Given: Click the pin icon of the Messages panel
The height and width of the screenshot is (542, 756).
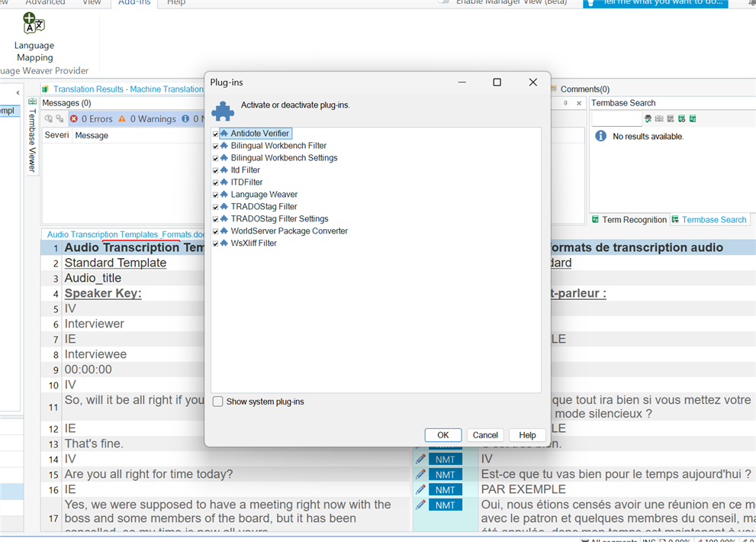Looking at the screenshot, I should pos(565,103).
